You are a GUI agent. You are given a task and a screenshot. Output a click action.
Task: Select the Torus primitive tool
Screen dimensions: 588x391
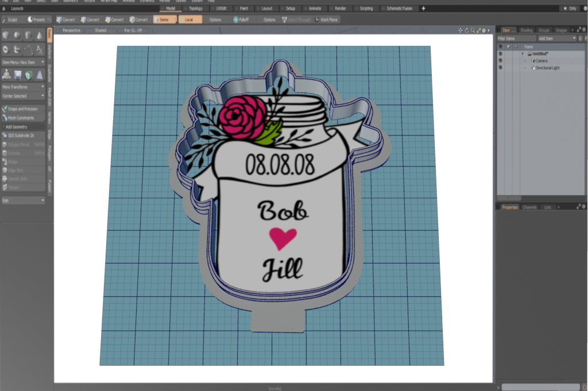[6, 50]
